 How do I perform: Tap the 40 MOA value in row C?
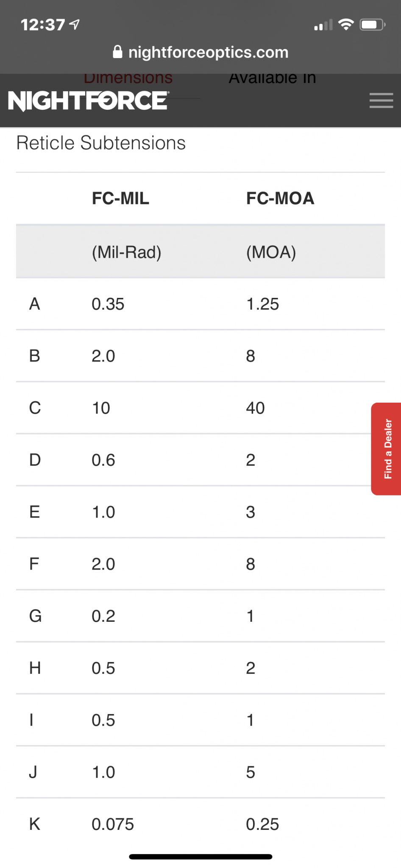(x=255, y=408)
